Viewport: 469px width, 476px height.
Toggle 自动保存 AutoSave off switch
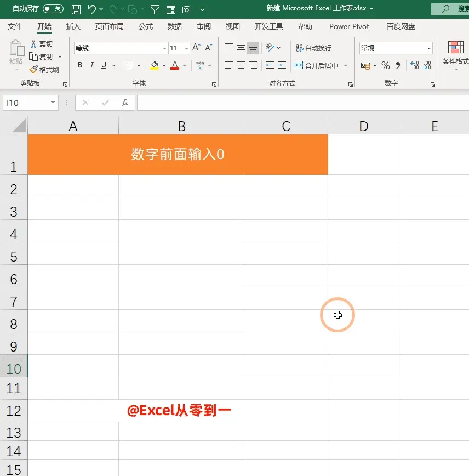[53, 9]
